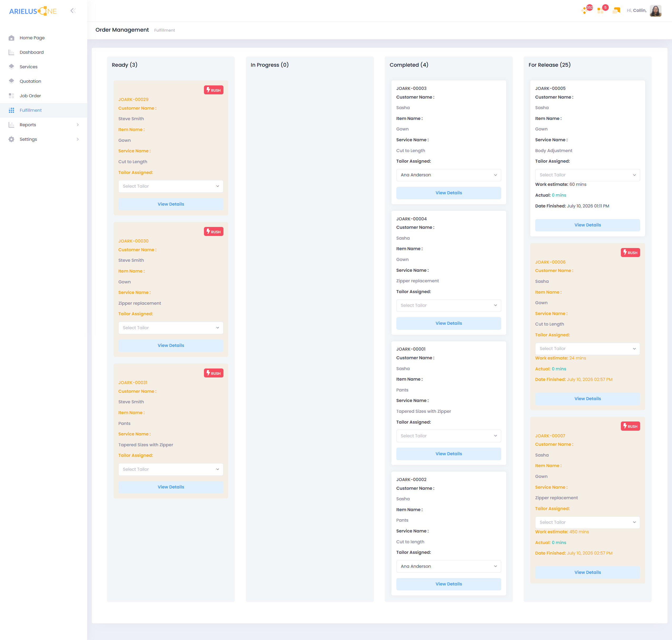
Task: Click the ArielusOne logo
Action: (x=33, y=11)
